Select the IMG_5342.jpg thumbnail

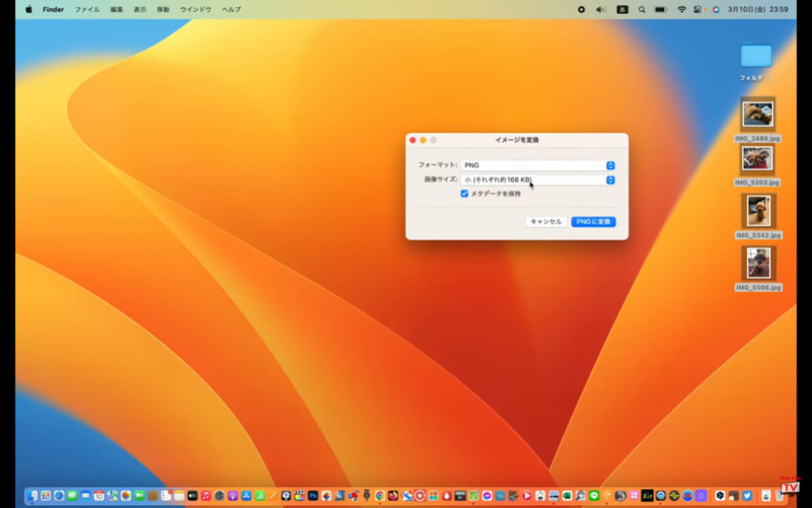pyautogui.click(x=759, y=211)
